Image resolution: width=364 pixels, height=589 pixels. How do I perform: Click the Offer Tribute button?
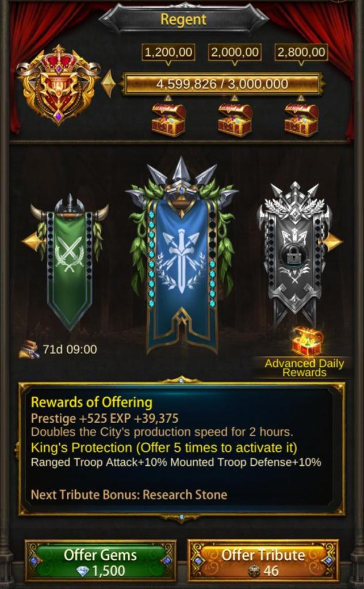tap(263, 562)
